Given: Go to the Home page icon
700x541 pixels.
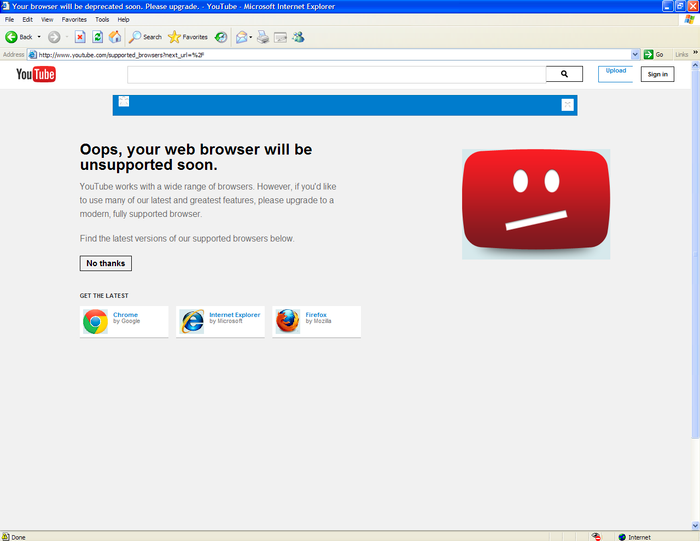Looking at the screenshot, I should coord(115,37).
